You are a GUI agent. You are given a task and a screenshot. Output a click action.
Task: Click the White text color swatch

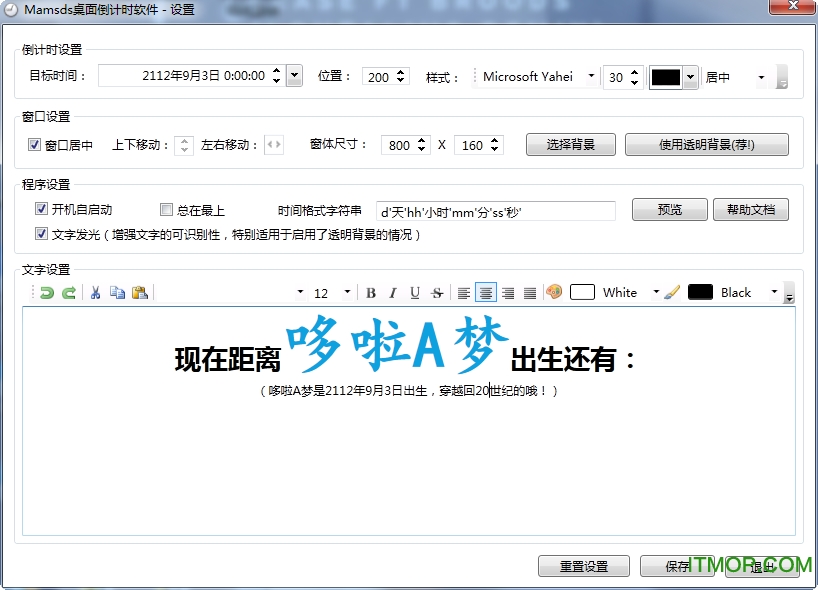point(583,292)
